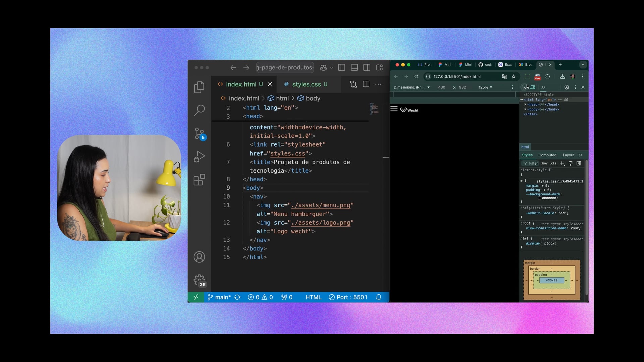Toggle :hov element state panel
The width and height of the screenshot is (644, 362).
[544, 163]
